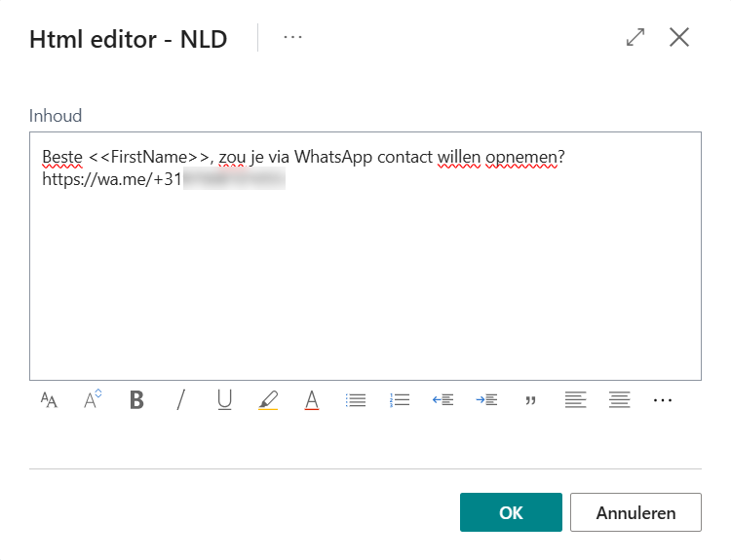This screenshot has width=731, height=560.
Task: Decrease the paragraph indent
Action: [x=443, y=400]
